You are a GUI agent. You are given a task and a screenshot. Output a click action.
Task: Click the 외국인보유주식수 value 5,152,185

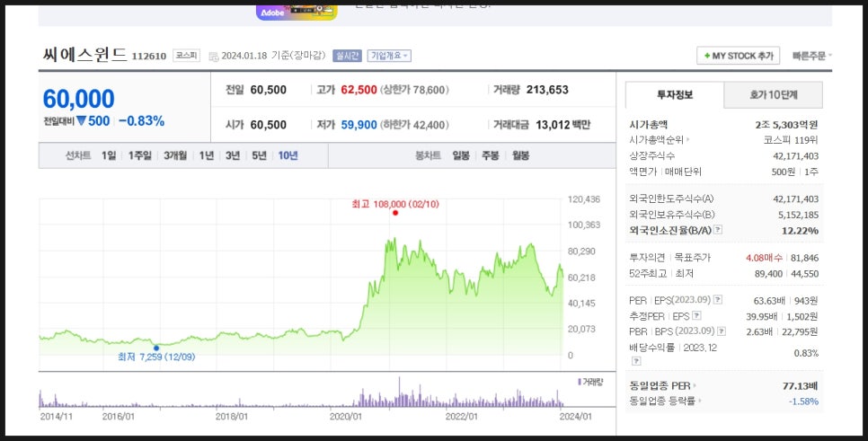pos(798,215)
